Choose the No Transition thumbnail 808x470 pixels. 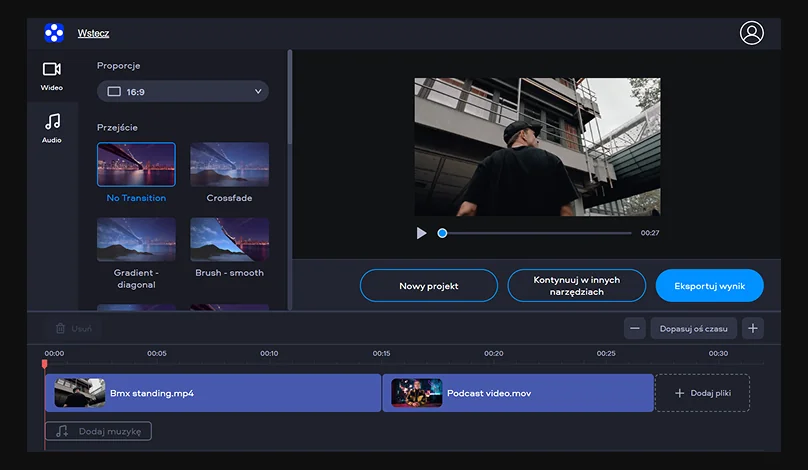coord(136,164)
